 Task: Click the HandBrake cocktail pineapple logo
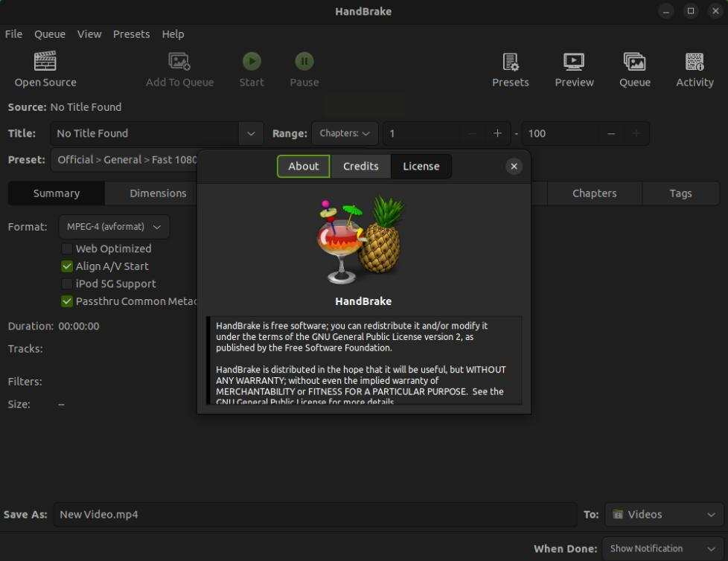coord(361,240)
